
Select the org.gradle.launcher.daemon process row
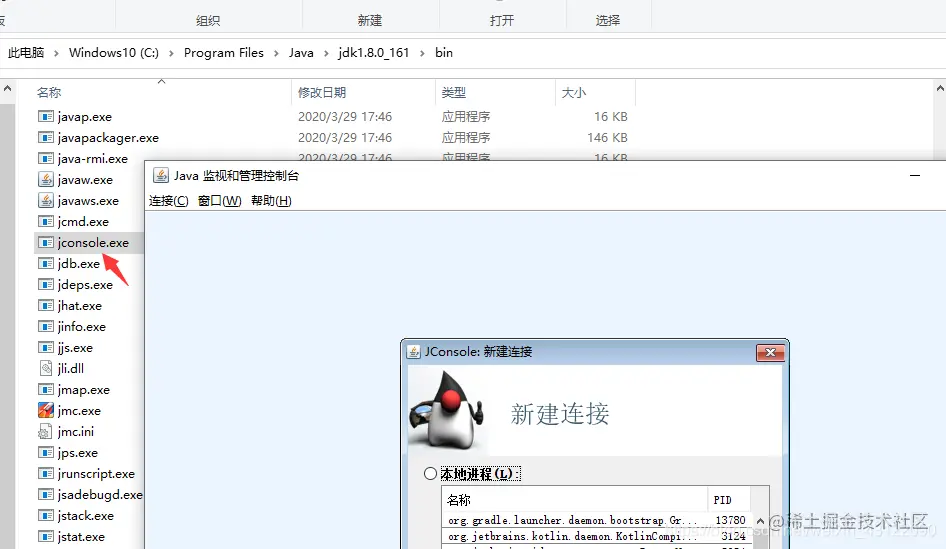[x=597, y=520]
